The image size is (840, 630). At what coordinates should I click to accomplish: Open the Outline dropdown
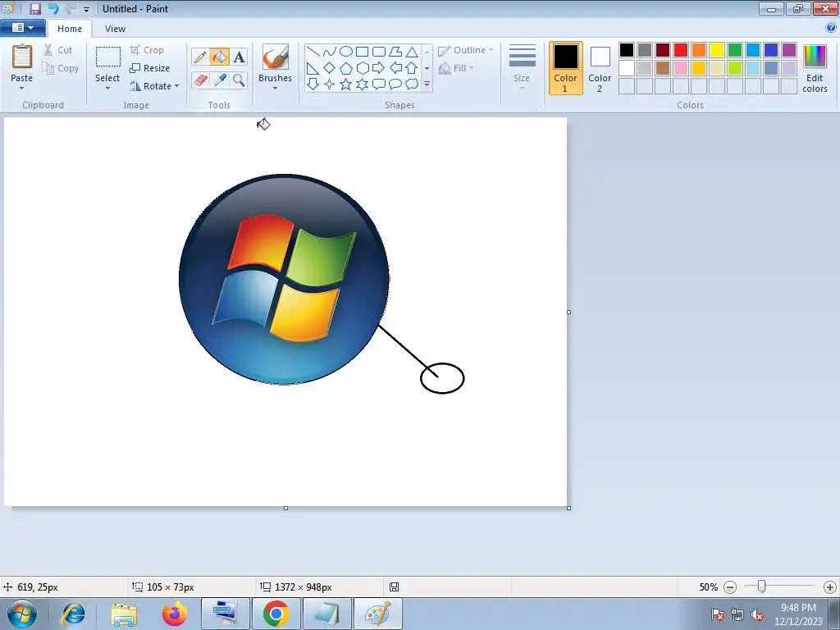(x=466, y=50)
